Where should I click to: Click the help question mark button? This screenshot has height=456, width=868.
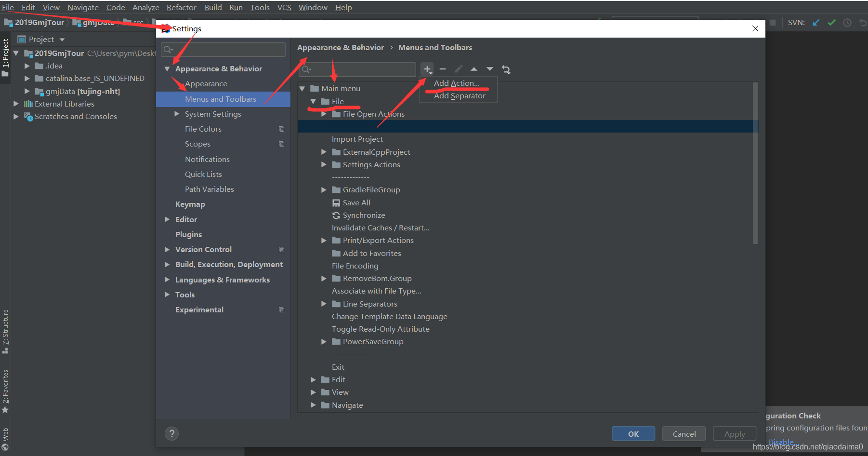171,434
